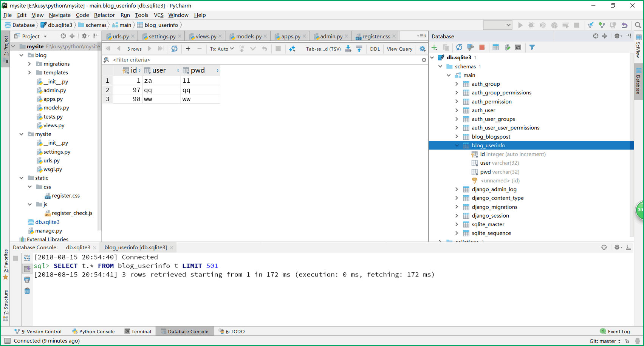Viewport: 644px width, 346px height.
Task: Collapse blog_userinfo table node
Action: coord(457,145)
